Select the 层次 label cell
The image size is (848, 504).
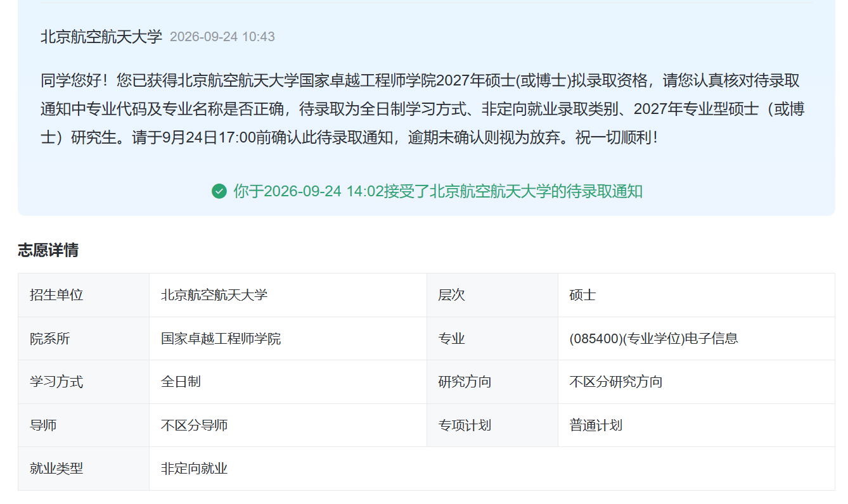tap(492, 295)
